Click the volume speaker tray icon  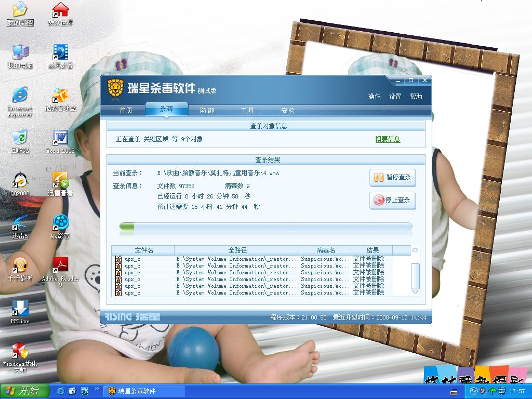click(483, 391)
